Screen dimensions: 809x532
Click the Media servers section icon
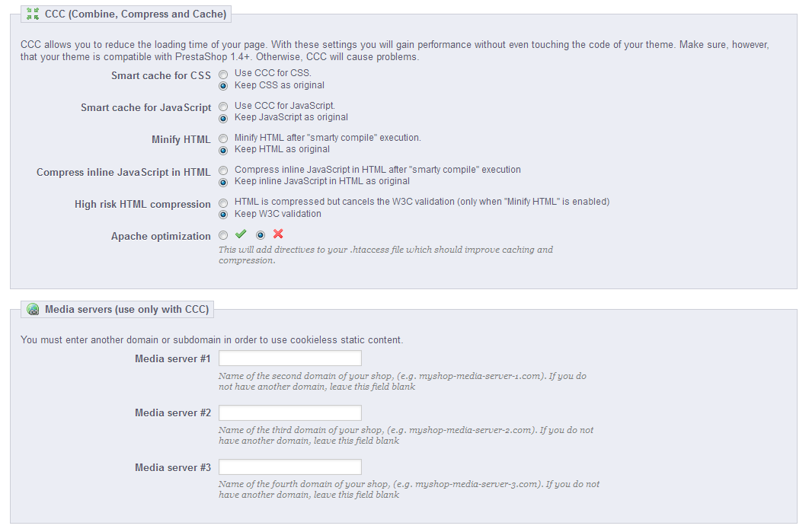click(x=33, y=309)
